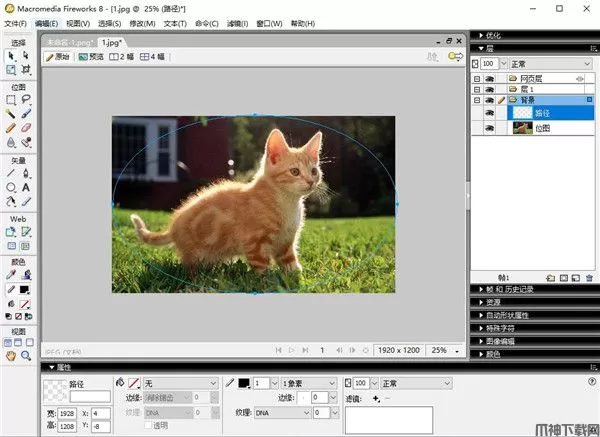Select the Marquee tool
This screenshot has height=437, width=600.
coord(11,100)
